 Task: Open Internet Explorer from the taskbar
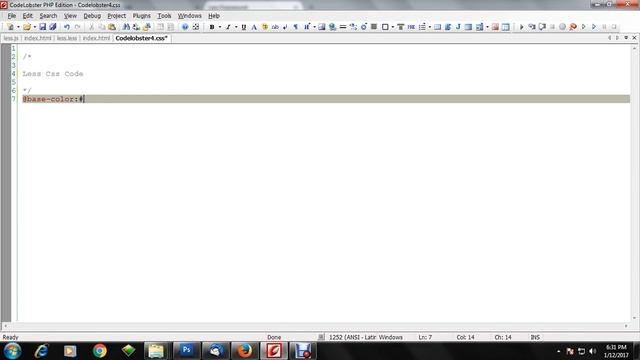point(41,351)
